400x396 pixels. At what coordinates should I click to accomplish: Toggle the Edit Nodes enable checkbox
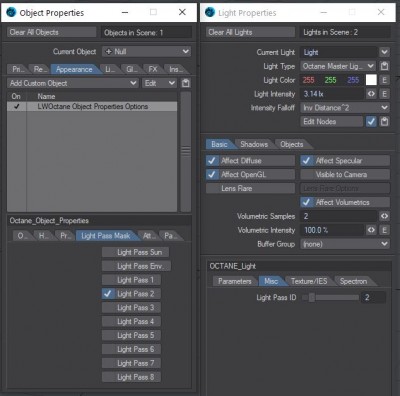(x=371, y=122)
